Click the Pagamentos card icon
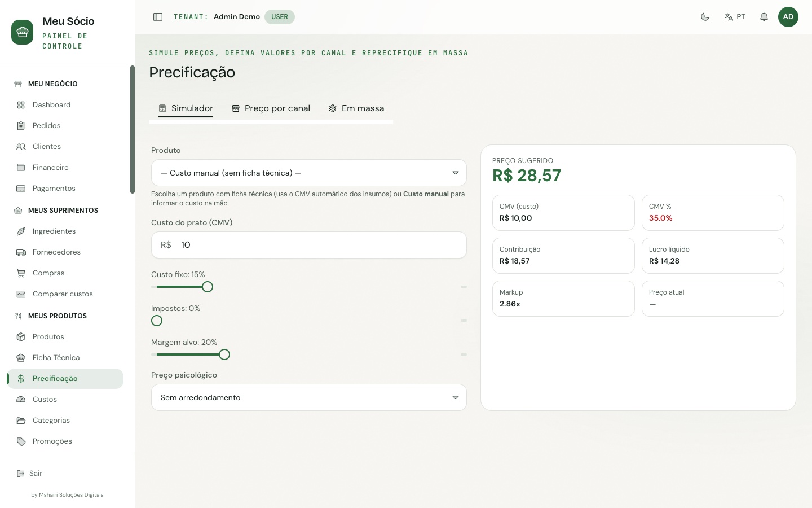 [x=21, y=189]
